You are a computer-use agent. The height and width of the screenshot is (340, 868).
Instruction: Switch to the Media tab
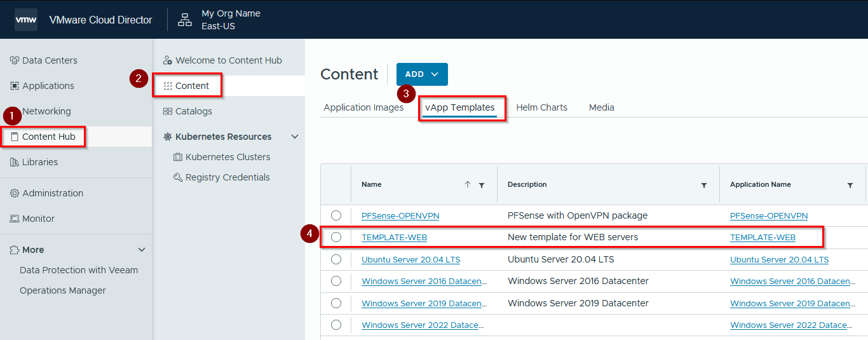[601, 107]
